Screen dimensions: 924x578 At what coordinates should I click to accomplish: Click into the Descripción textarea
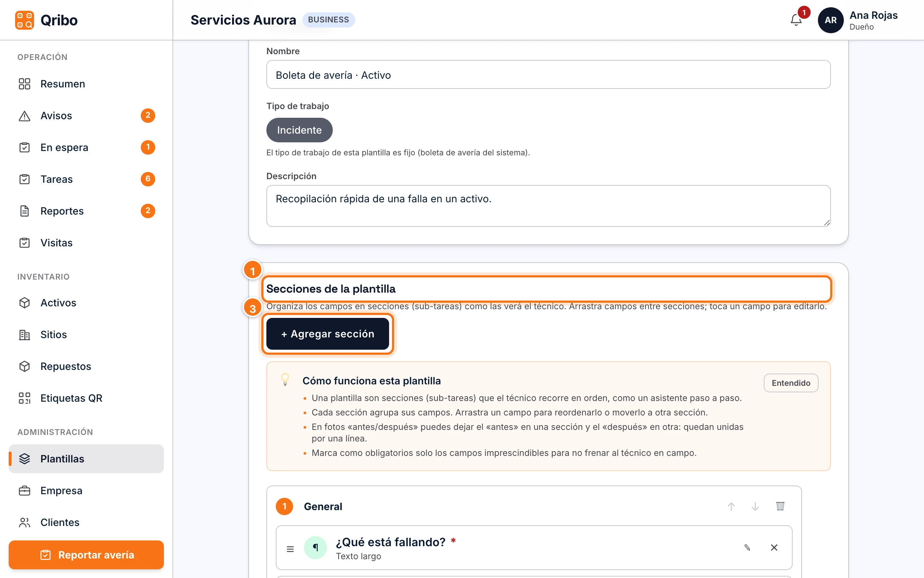tap(548, 206)
